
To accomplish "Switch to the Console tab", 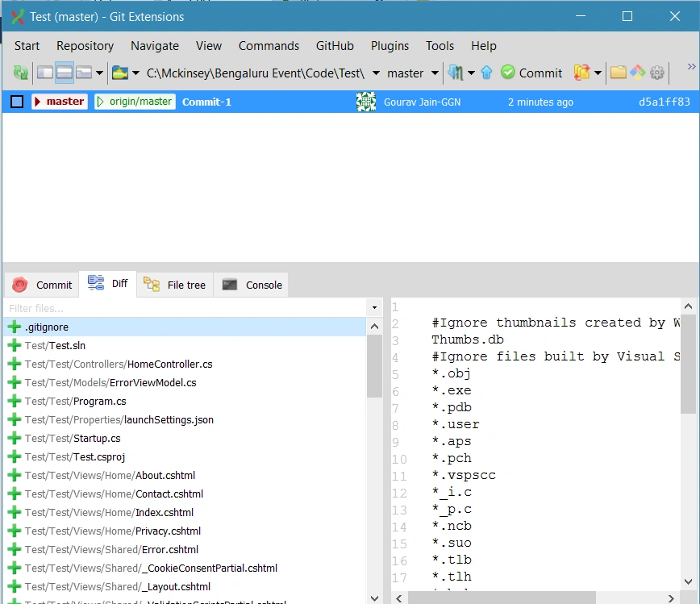I will coord(252,285).
